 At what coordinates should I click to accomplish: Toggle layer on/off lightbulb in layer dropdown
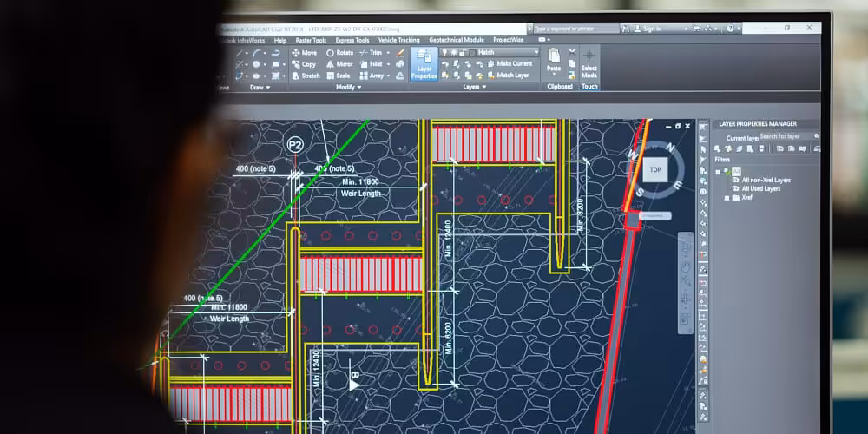445,53
